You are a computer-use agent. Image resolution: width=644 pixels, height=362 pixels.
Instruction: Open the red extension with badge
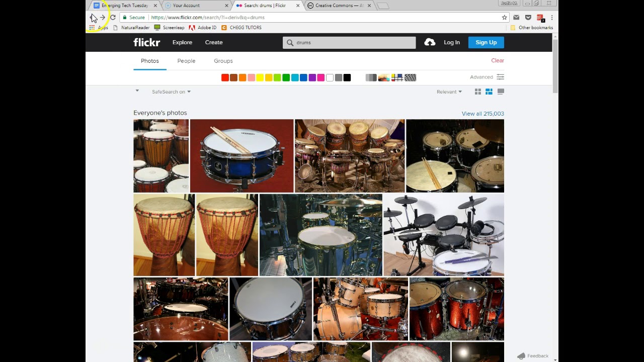(540, 18)
